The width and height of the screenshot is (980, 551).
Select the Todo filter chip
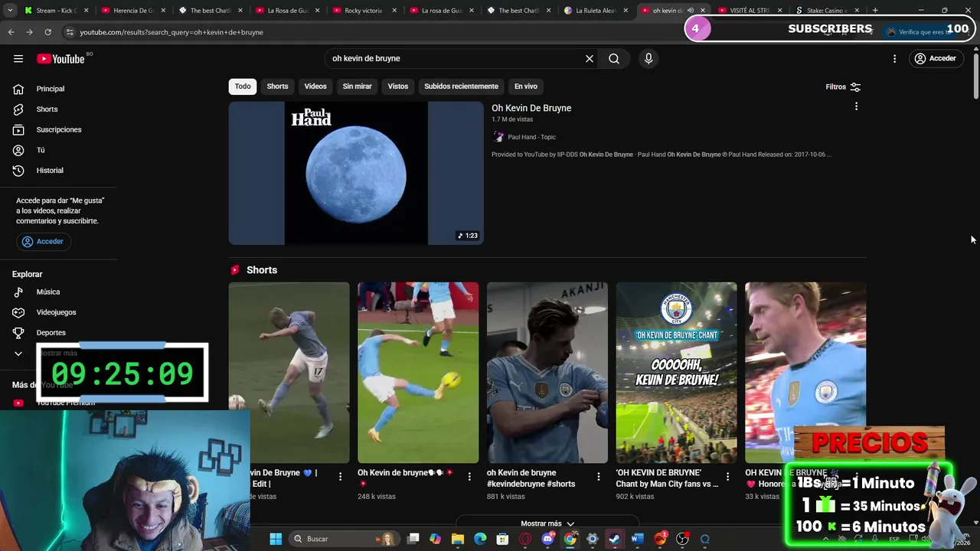[243, 86]
